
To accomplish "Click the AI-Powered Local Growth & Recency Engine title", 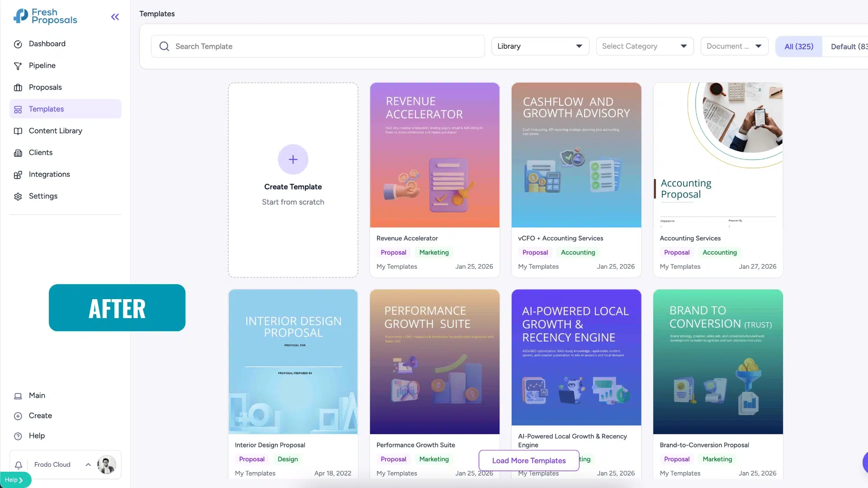I will click(x=572, y=441).
